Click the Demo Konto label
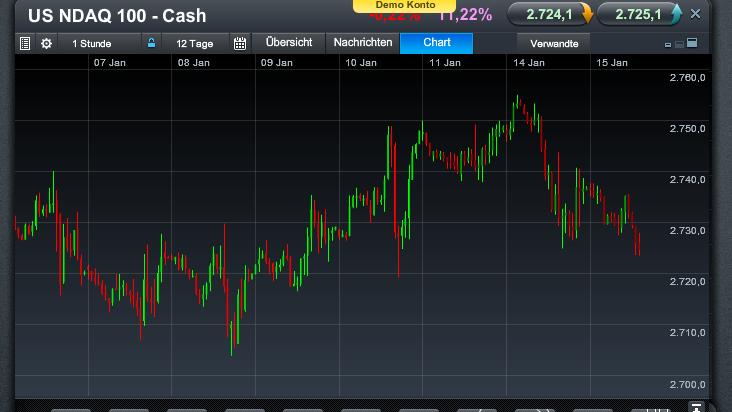The image size is (732, 412). [395, 5]
